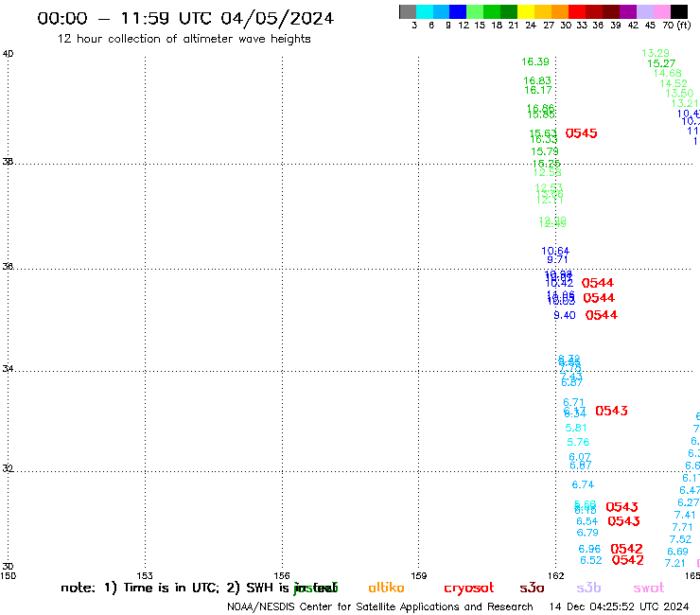Click the orange 'altika' satellite label

[x=386, y=588]
